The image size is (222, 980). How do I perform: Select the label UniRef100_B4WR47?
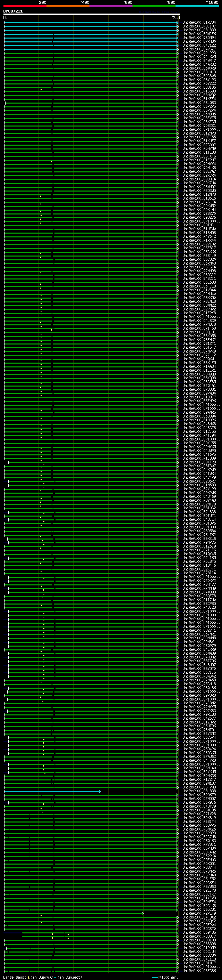[x=199, y=60]
